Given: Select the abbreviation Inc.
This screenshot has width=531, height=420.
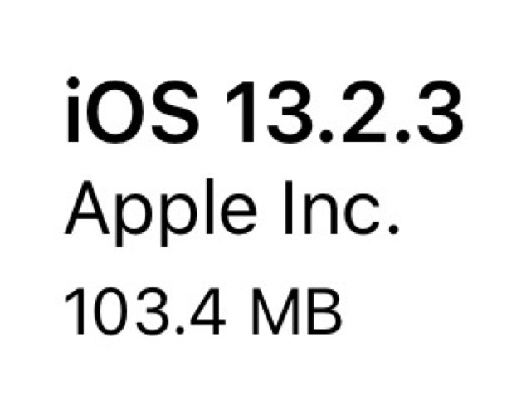Looking at the screenshot, I should (342, 208).
